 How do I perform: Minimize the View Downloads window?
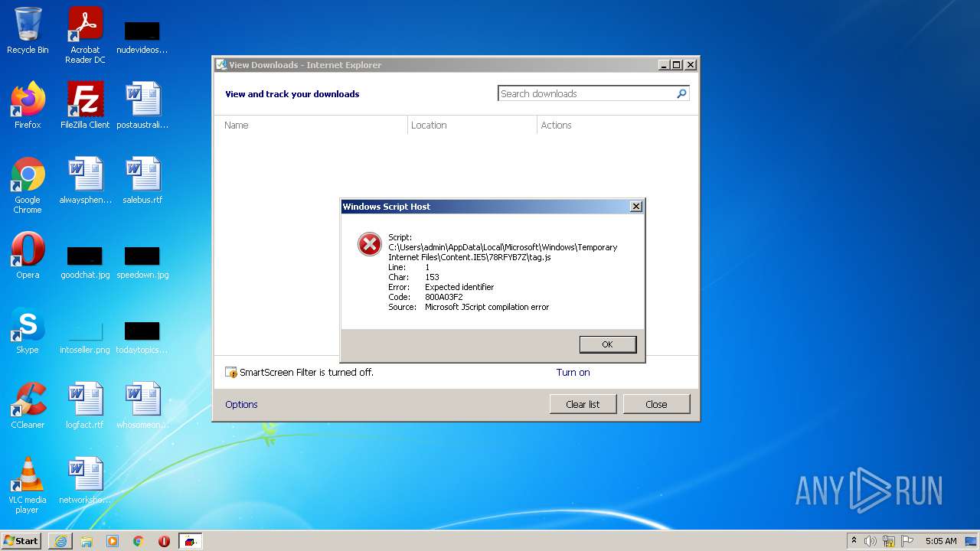[x=664, y=65]
